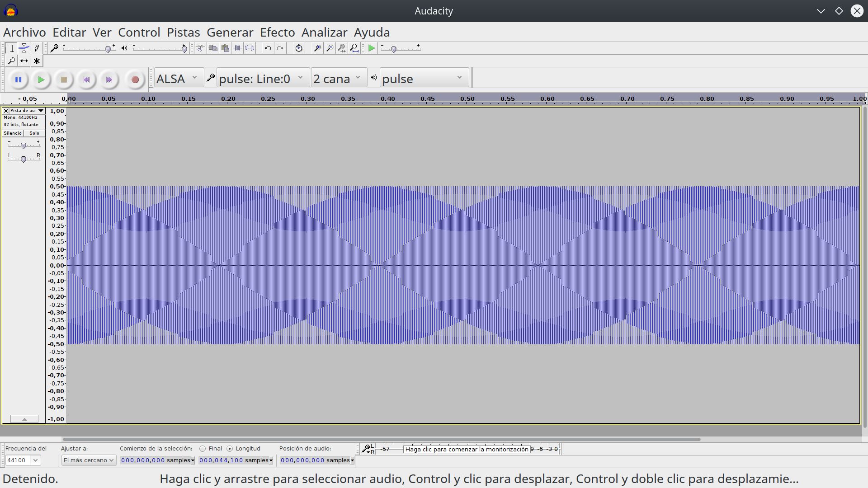The width and height of the screenshot is (868, 488).
Task: Open the Pista de au track menu
Action: pyautogui.click(x=27, y=111)
